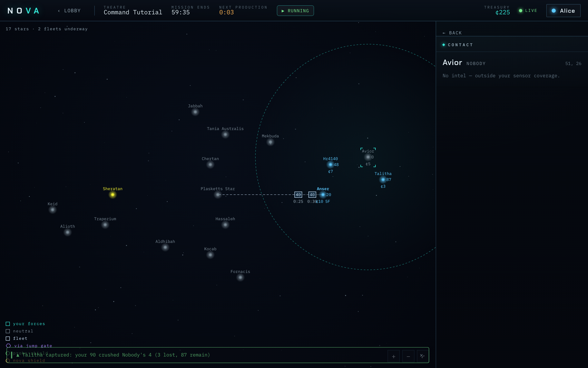This screenshot has height=368, width=588.
Task: Select fleet of 40 arriving in 0:25
Action: (298, 194)
